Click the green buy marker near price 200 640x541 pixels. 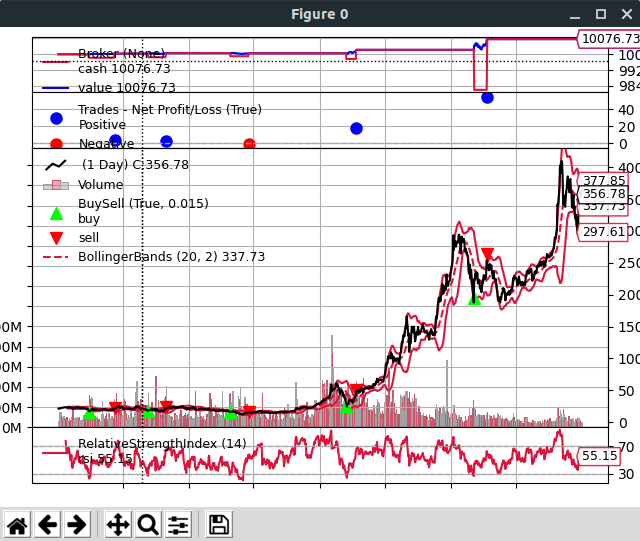[x=474, y=299]
